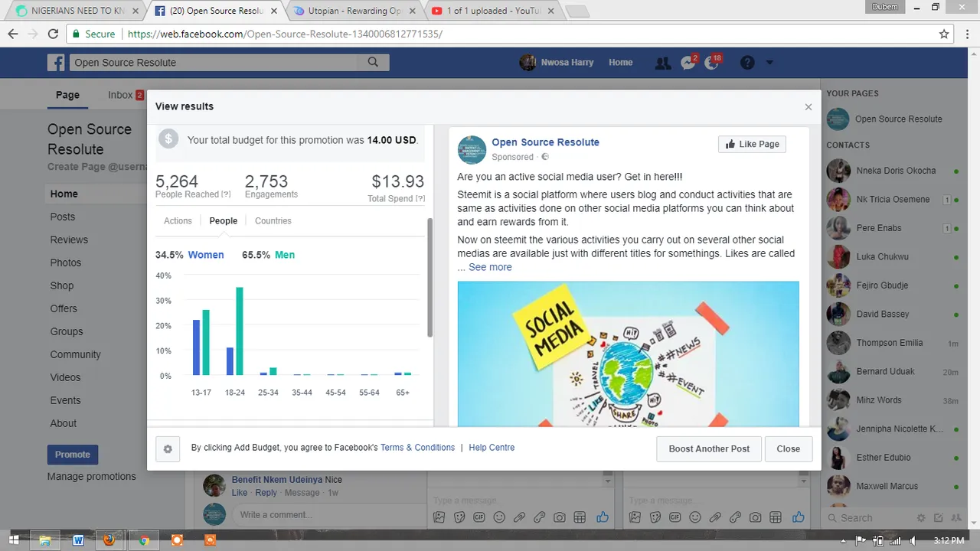Image resolution: width=980 pixels, height=551 pixels.
Task: Click Chrome reload page icon
Action: click(x=53, y=34)
